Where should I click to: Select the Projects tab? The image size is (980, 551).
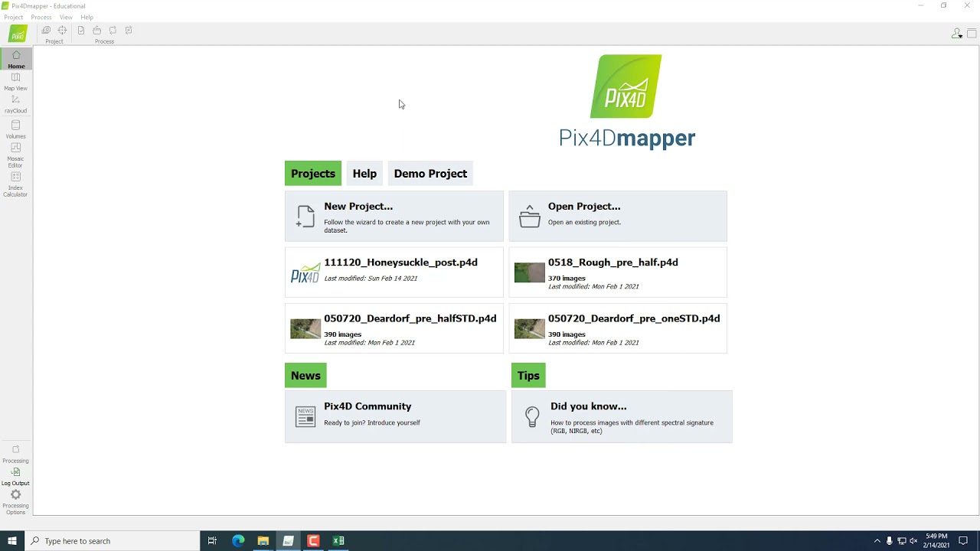pyautogui.click(x=313, y=174)
